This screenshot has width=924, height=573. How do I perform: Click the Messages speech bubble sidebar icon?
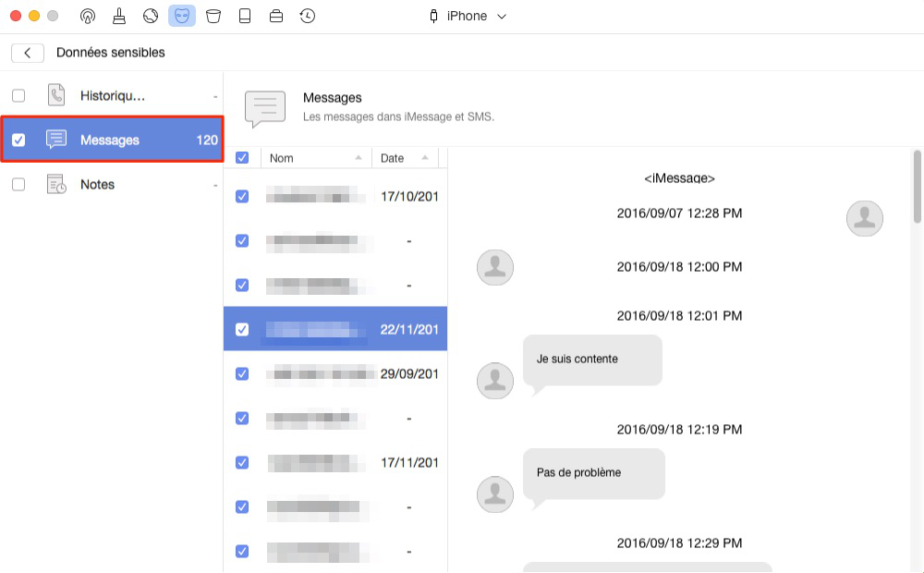(x=56, y=140)
